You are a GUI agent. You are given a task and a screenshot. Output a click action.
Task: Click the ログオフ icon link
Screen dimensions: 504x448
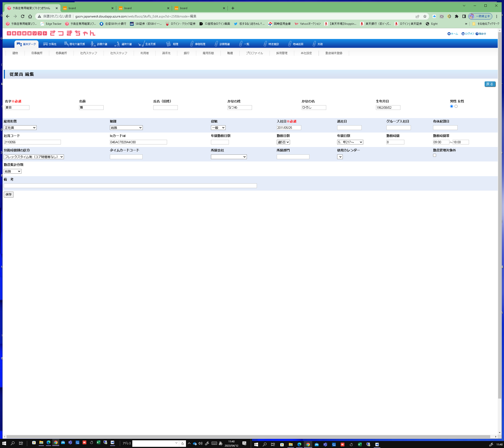tap(463, 34)
